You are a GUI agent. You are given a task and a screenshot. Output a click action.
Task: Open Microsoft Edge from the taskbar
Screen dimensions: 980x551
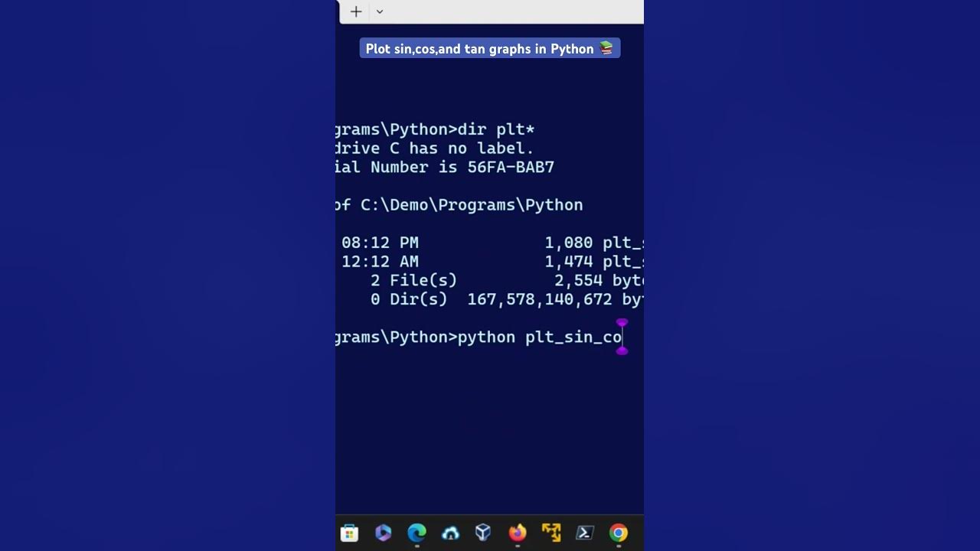point(416,533)
